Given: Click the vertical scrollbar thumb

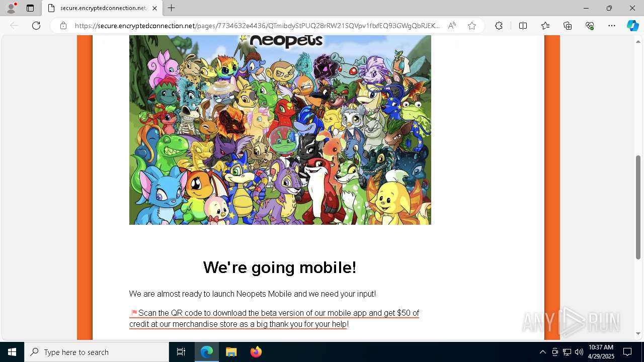Looking at the screenshot, I should pos(638,207).
